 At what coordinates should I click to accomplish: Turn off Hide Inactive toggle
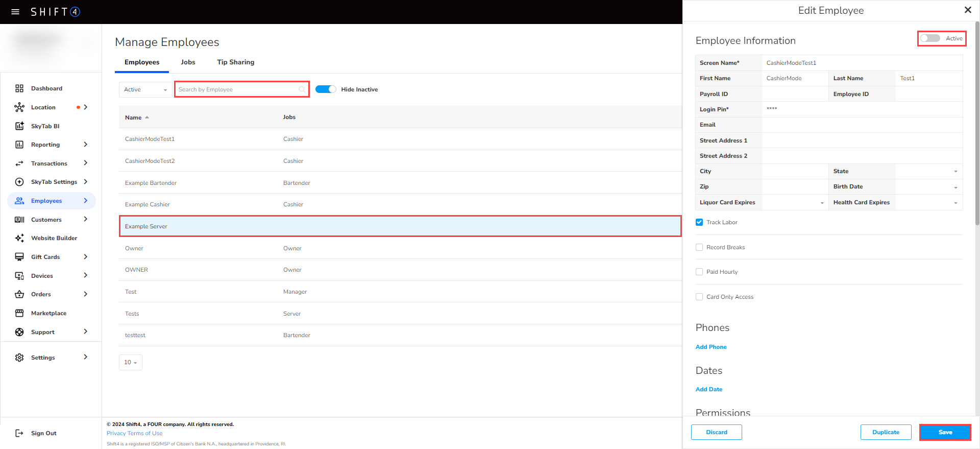(x=326, y=89)
